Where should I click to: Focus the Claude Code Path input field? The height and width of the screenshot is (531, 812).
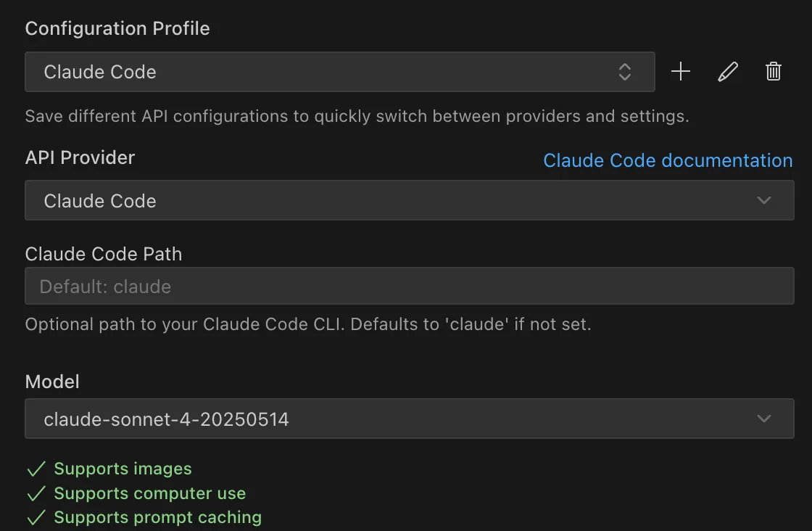409,286
